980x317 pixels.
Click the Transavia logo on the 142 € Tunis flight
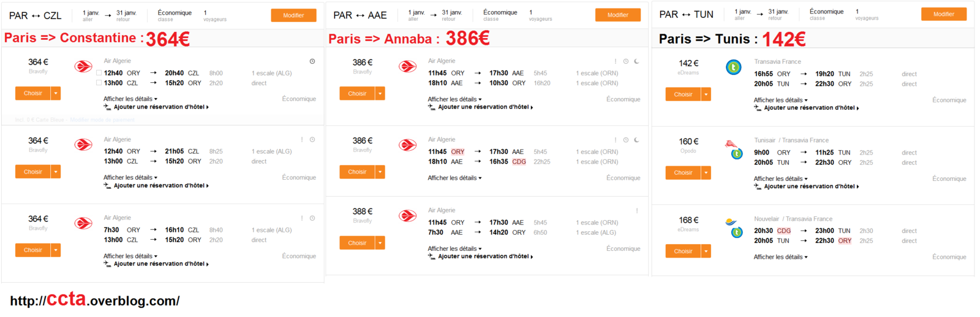734,67
